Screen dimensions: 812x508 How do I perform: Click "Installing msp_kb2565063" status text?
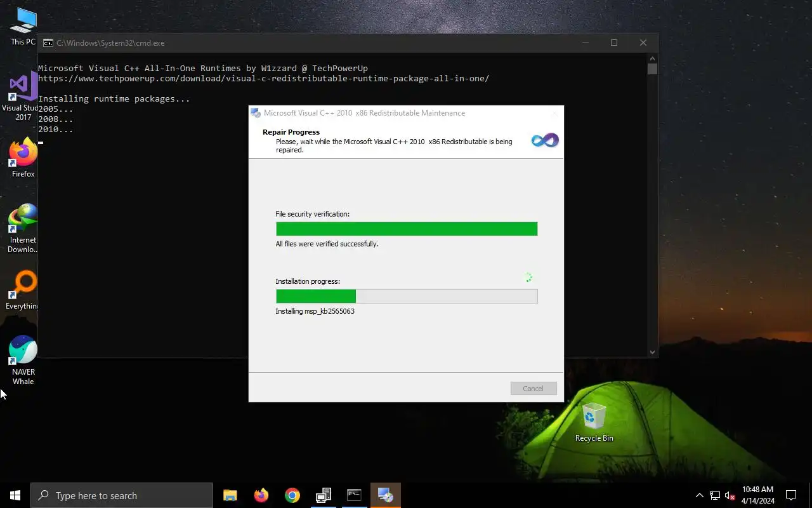click(315, 311)
